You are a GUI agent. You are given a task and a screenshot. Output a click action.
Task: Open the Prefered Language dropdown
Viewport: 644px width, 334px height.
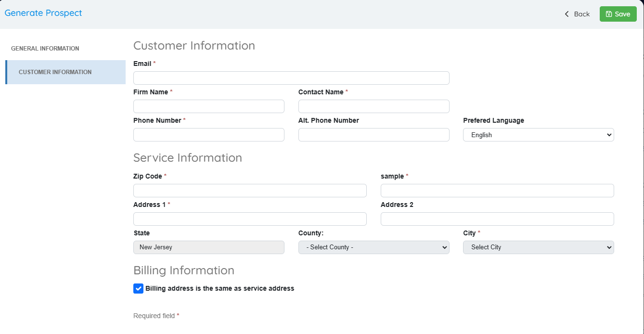point(539,135)
